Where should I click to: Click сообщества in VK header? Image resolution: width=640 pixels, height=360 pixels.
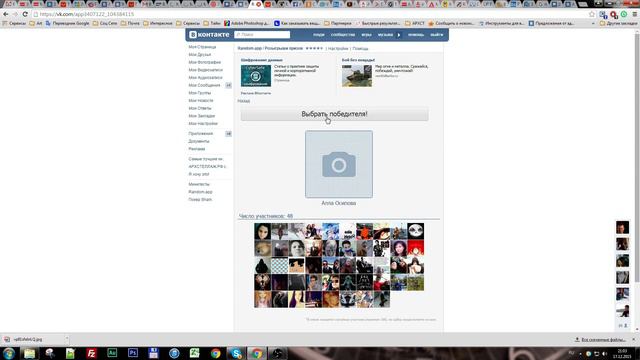click(343, 35)
